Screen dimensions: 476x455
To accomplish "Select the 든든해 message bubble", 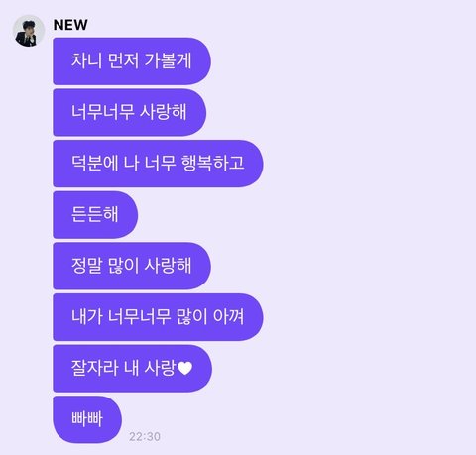I will click(x=95, y=215).
